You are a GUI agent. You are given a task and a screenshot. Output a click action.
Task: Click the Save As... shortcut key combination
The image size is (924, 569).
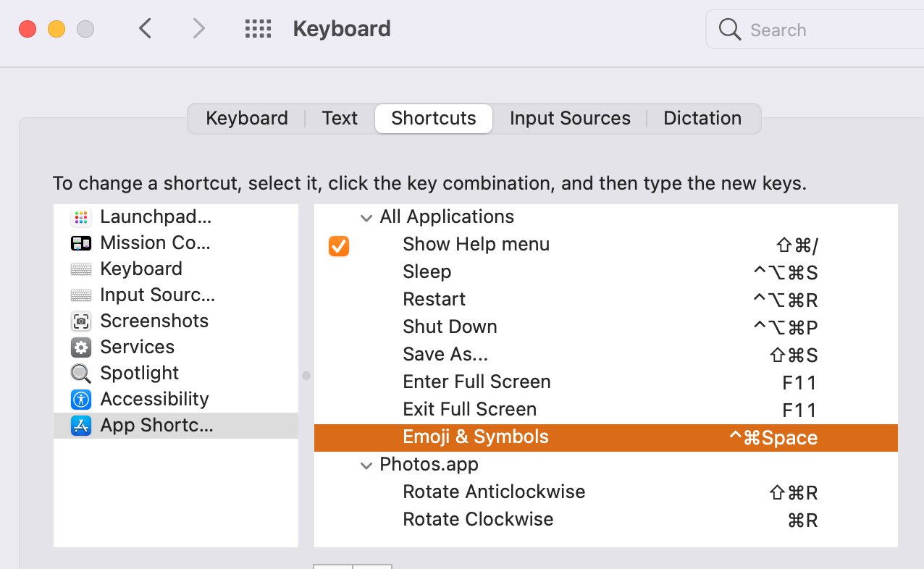(x=793, y=355)
